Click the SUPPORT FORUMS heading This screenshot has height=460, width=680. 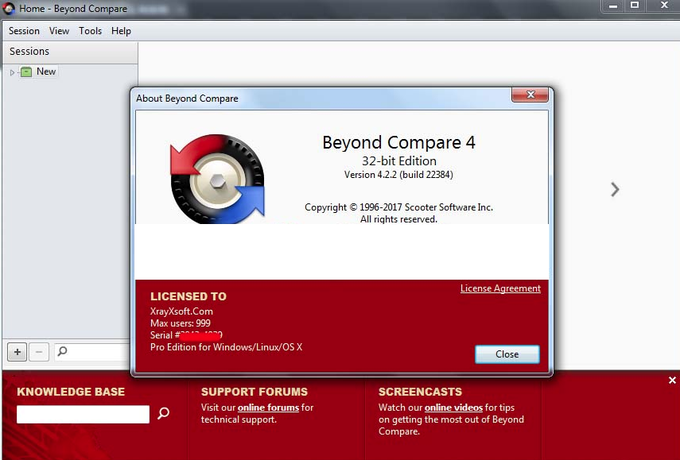[x=254, y=391]
